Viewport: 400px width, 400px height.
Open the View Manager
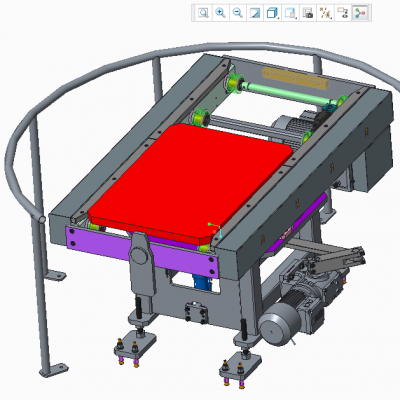click(308, 13)
